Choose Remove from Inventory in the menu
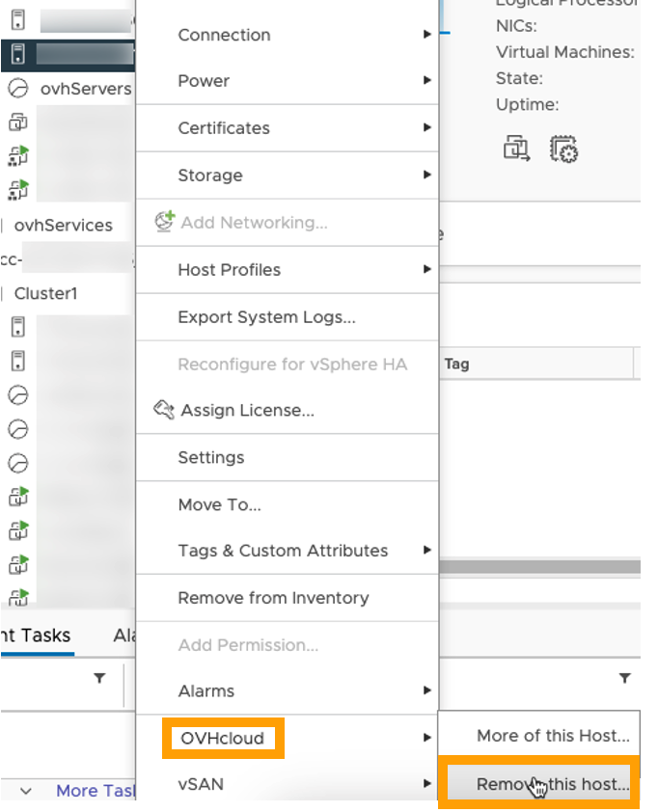 pyautogui.click(x=273, y=598)
